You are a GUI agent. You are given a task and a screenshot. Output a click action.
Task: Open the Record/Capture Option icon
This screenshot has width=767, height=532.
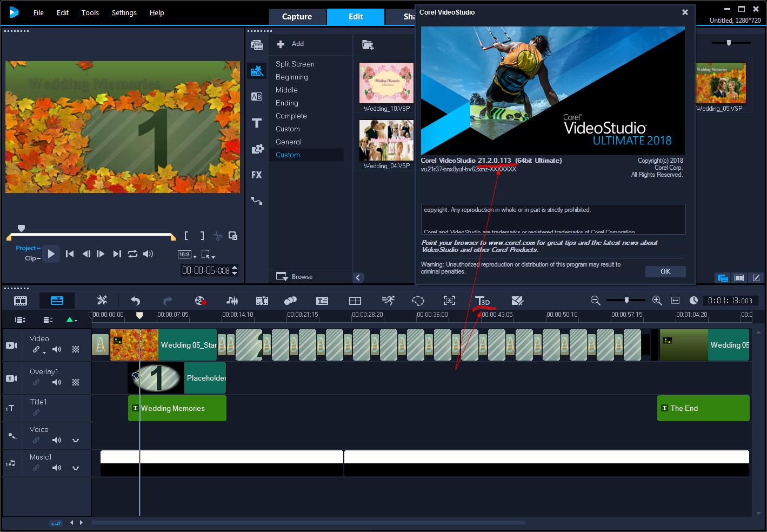[x=201, y=301]
